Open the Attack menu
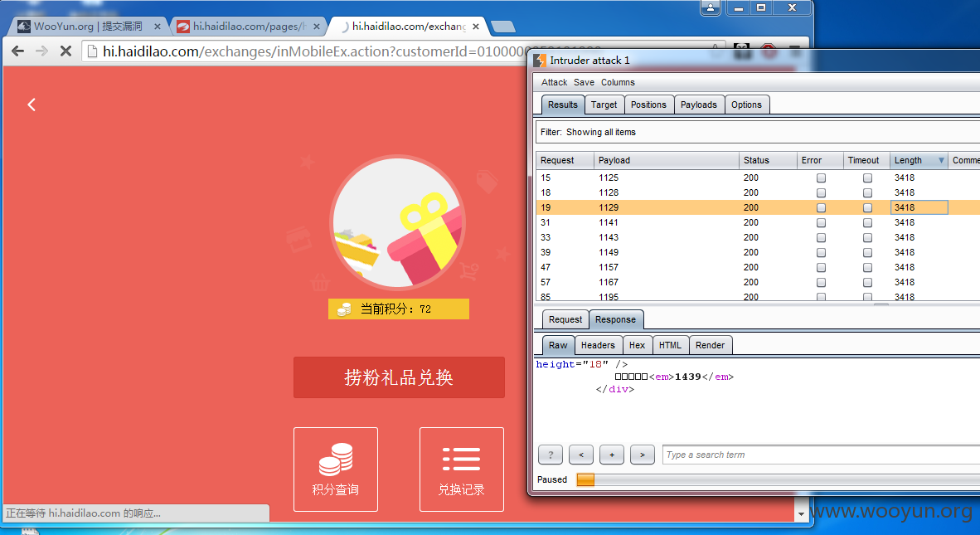The image size is (980, 535). point(555,82)
